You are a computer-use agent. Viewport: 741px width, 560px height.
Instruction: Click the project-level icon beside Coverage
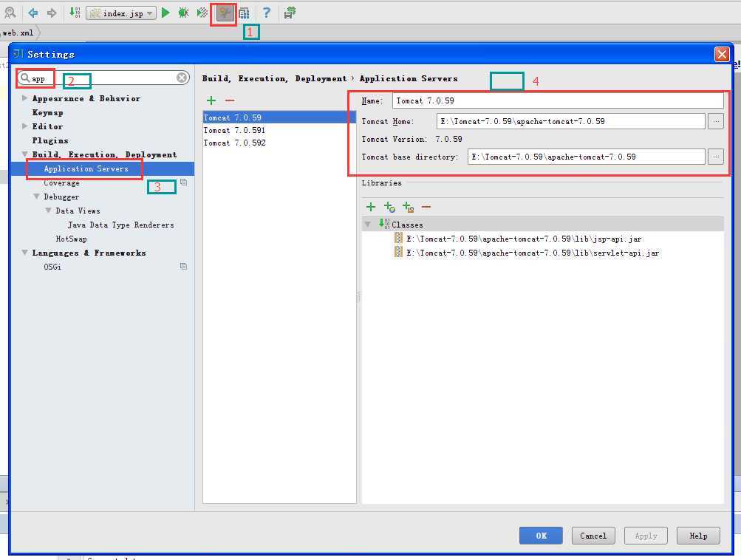(183, 182)
